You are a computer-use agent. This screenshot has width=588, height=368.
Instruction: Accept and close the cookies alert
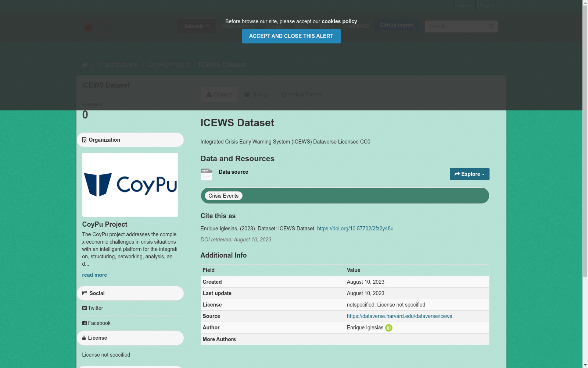pos(291,36)
